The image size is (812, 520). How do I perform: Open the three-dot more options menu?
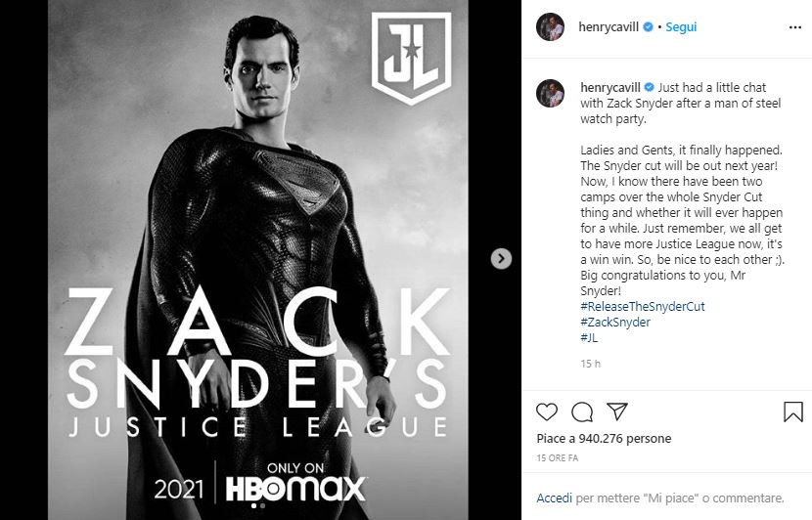pos(795,27)
